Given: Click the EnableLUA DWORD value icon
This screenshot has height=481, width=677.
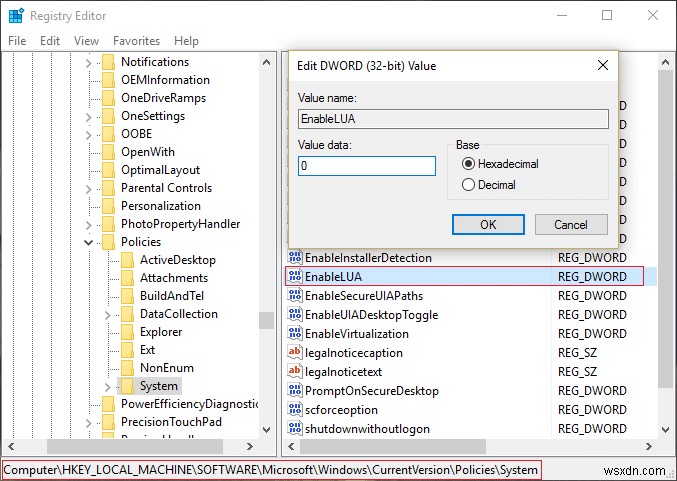Looking at the screenshot, I should tap(295, 276).
